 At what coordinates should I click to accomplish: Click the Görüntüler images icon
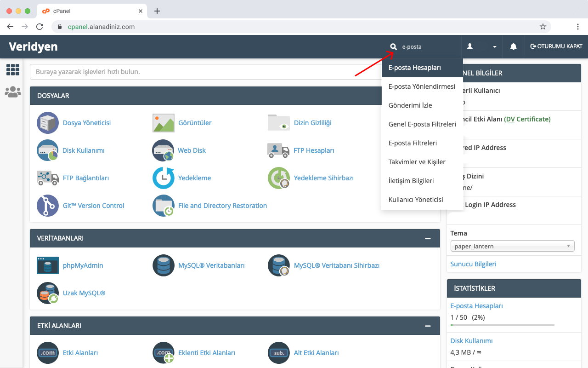pyautogui.click(x=164, y=123)
